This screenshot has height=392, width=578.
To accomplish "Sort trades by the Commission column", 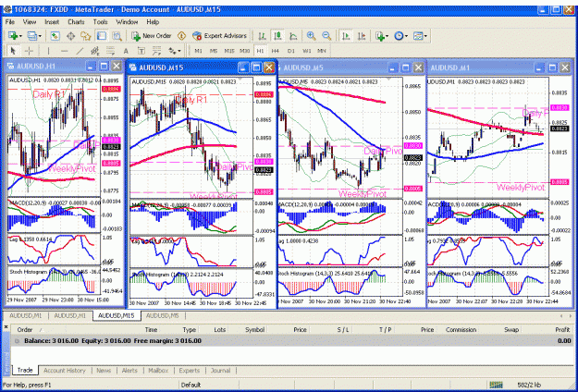I will tap(461, 330).
